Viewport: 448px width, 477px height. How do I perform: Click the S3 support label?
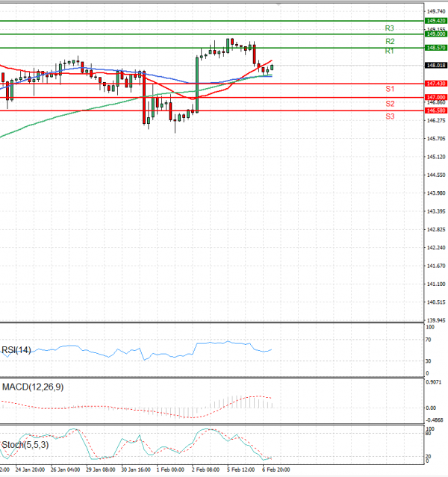(390, 116)
